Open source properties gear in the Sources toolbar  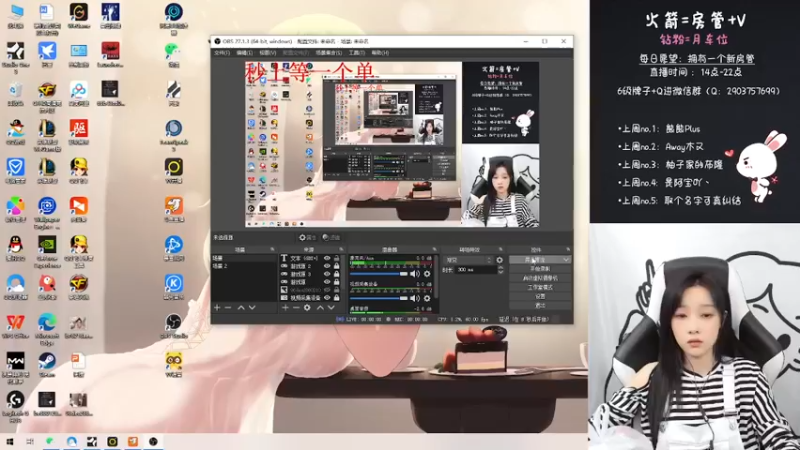pyautogui.click(x=307, y=308)
